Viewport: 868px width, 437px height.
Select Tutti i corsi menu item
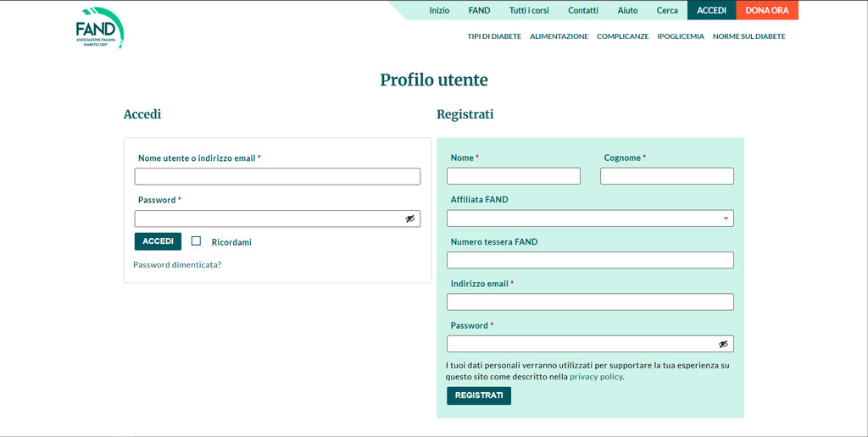[529, 10]
